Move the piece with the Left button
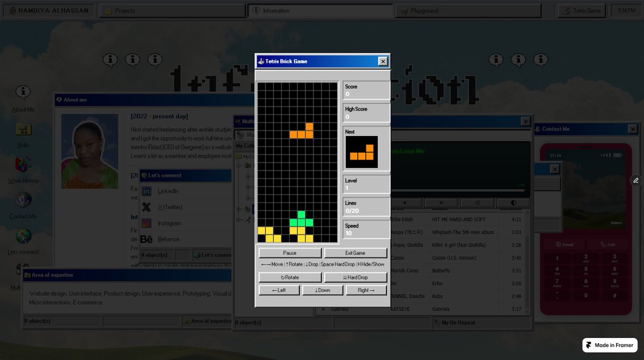This screenshot has height=360, width=644. [x=279, y=290]
